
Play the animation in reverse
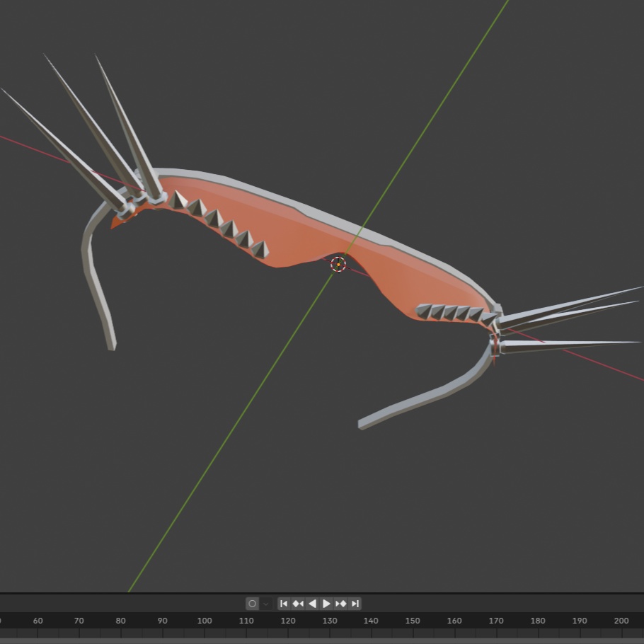tap(312, 604)
